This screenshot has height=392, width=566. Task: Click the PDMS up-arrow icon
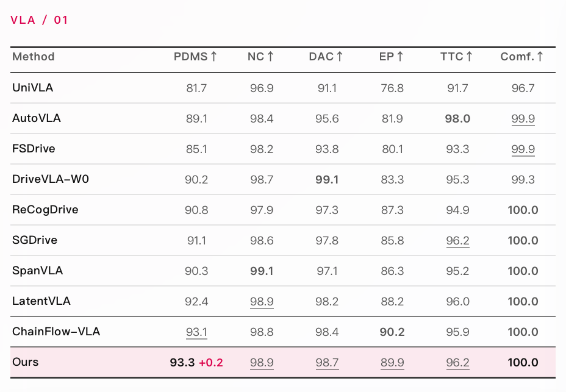213,57
